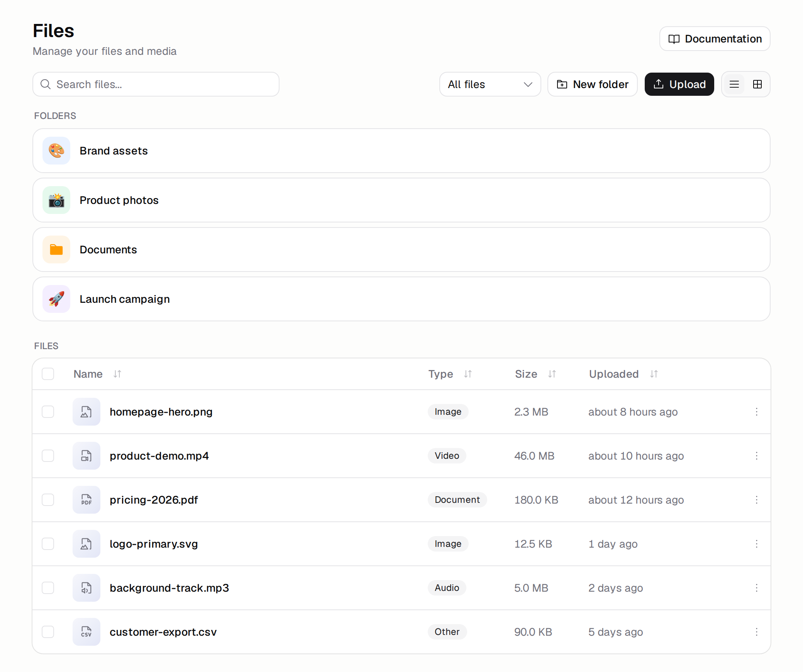This screenshot has width=803, height=672.
Task: Click the Launch campaign rocket icon
Action: point(56,299)
